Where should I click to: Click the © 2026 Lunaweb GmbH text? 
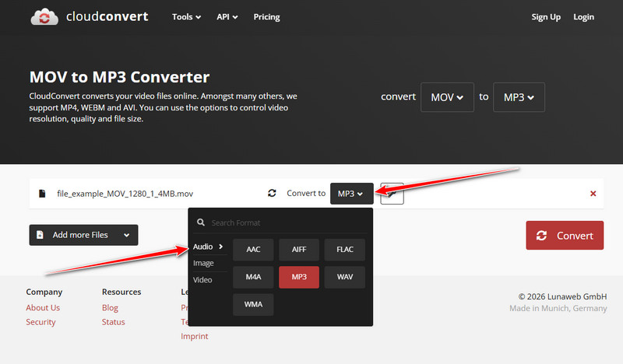(562, 296)
